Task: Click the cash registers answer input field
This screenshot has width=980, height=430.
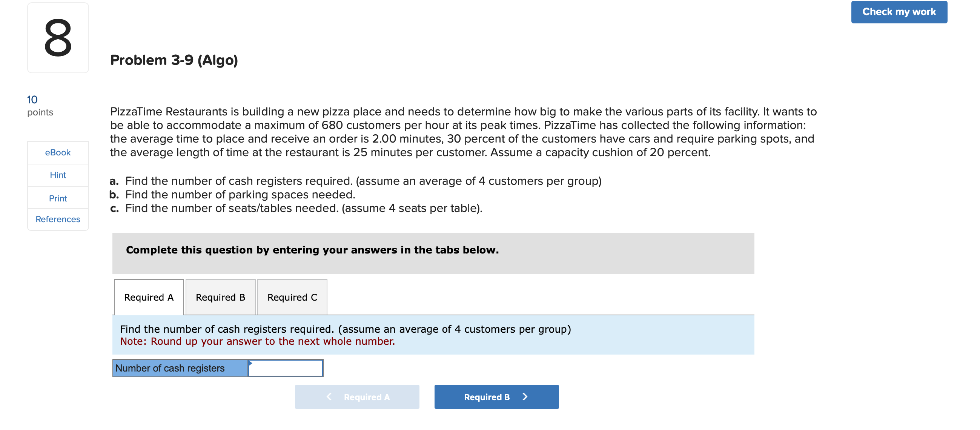Action: 285,369
